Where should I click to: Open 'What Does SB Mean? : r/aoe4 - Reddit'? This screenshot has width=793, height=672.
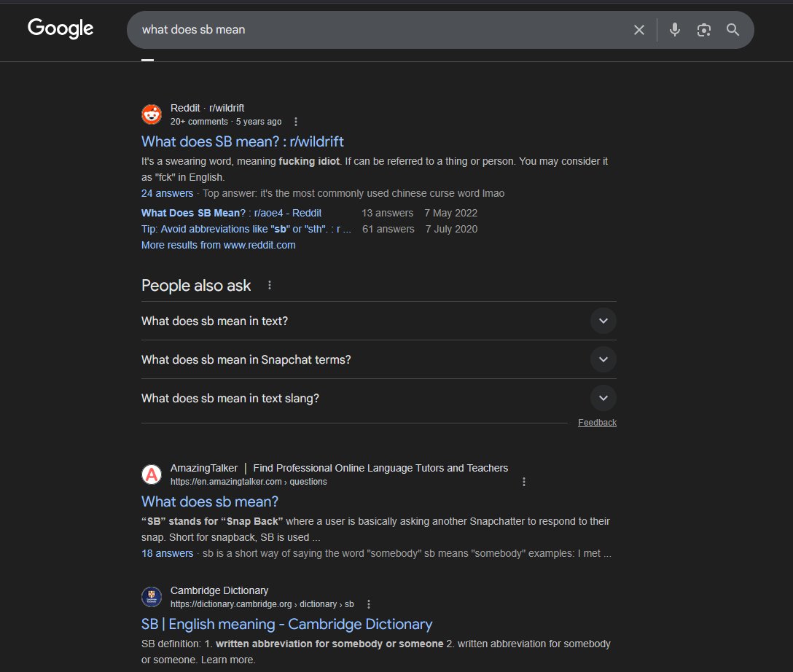click(231, 213)
